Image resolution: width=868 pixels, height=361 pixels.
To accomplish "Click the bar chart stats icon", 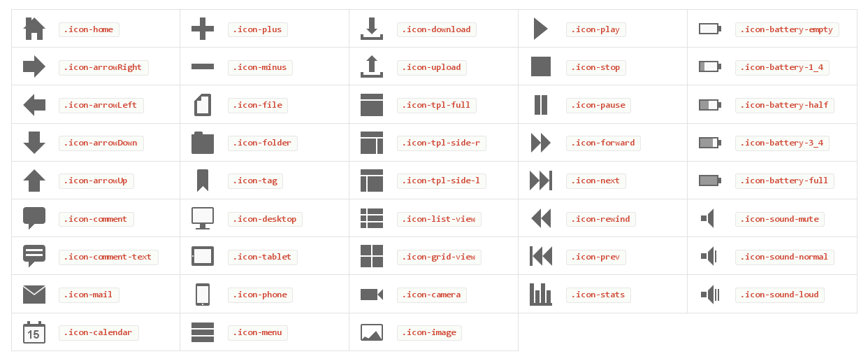I will 541,295.
